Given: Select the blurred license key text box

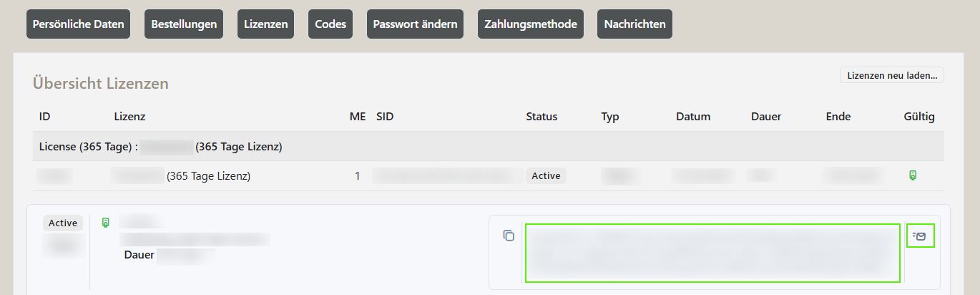Looking at the screenshot, I should pyautogui.click(x=712, y=253).
